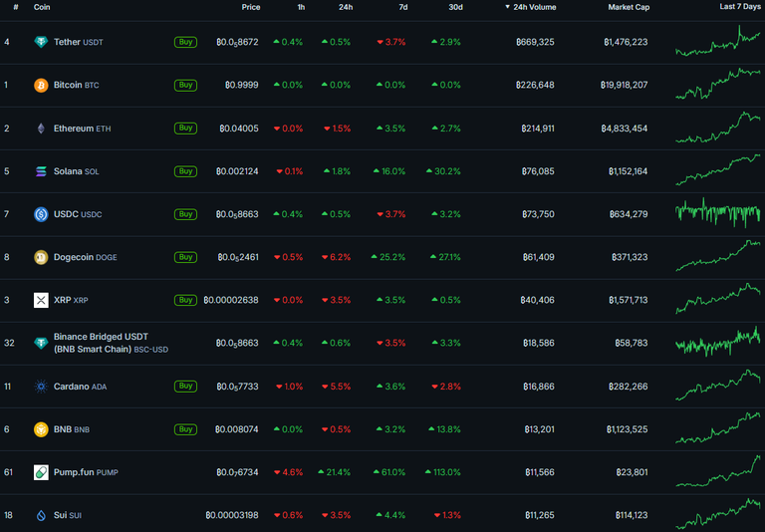This screenshot has height=532, width=765.
Task: Sort by 24h Volume column header
Action: 530,7
